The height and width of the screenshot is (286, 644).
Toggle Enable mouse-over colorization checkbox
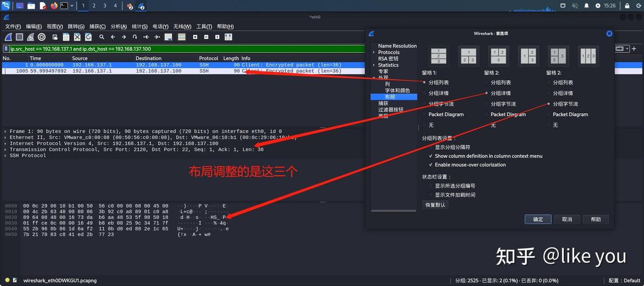[x=430, y=165]
